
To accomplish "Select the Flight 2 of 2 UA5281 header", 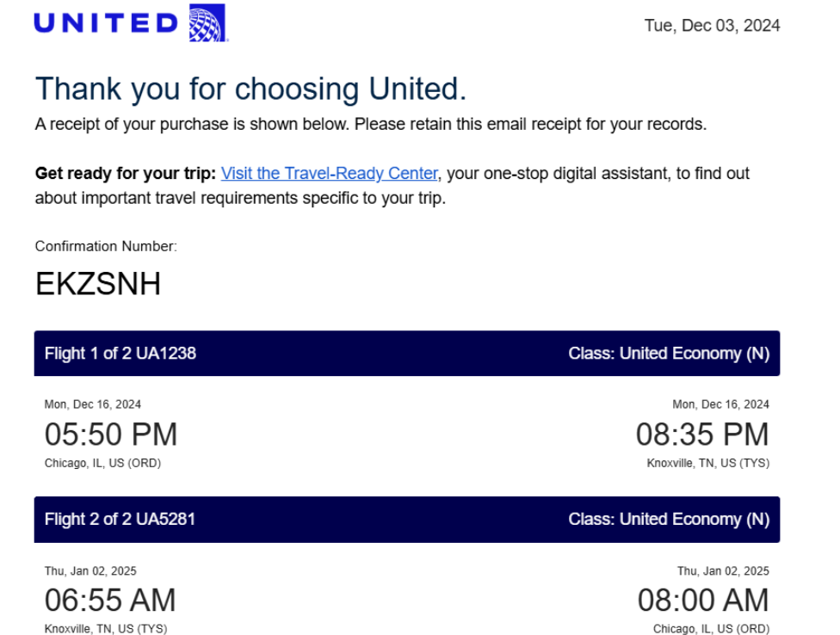I will click(x=120, y=520).
